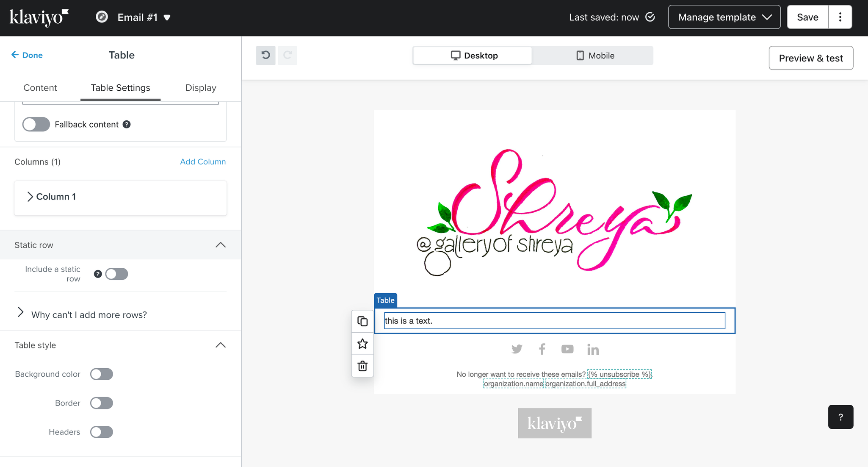Screen dimensions: 868x467
Task: Click the LinkedIn social icon
Action: [x=593, y=350]
